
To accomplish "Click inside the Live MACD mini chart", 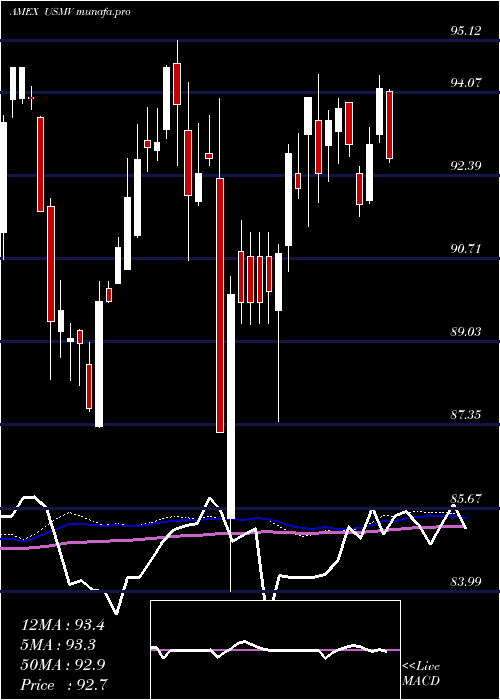I will click(275, 650).
